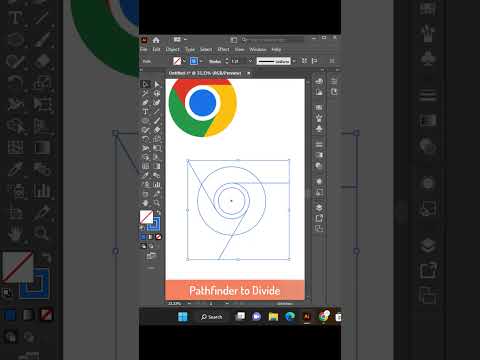The width and height of the screenshot is (480, 360).
Task: Open the Edit menu
Action: (x=156, y=49)
